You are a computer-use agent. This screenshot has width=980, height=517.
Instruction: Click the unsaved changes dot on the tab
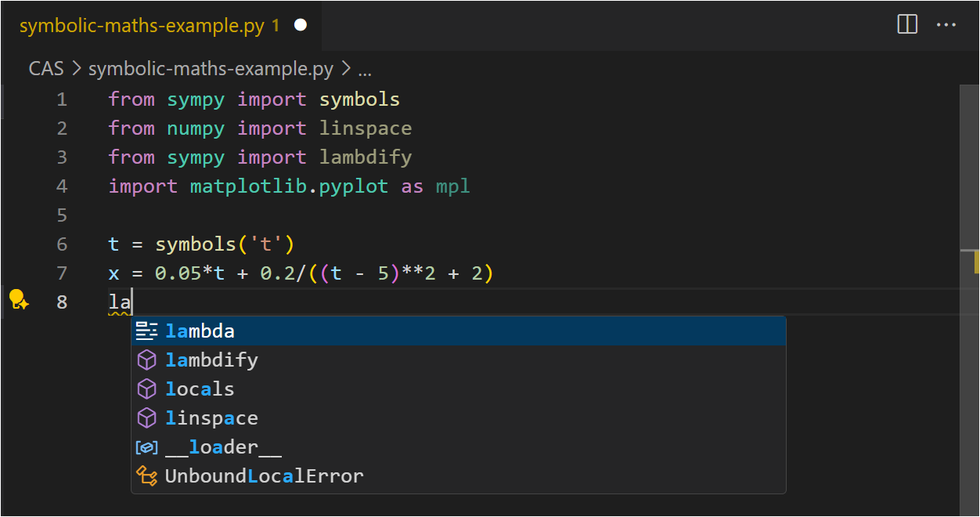(x=301, y=25)
